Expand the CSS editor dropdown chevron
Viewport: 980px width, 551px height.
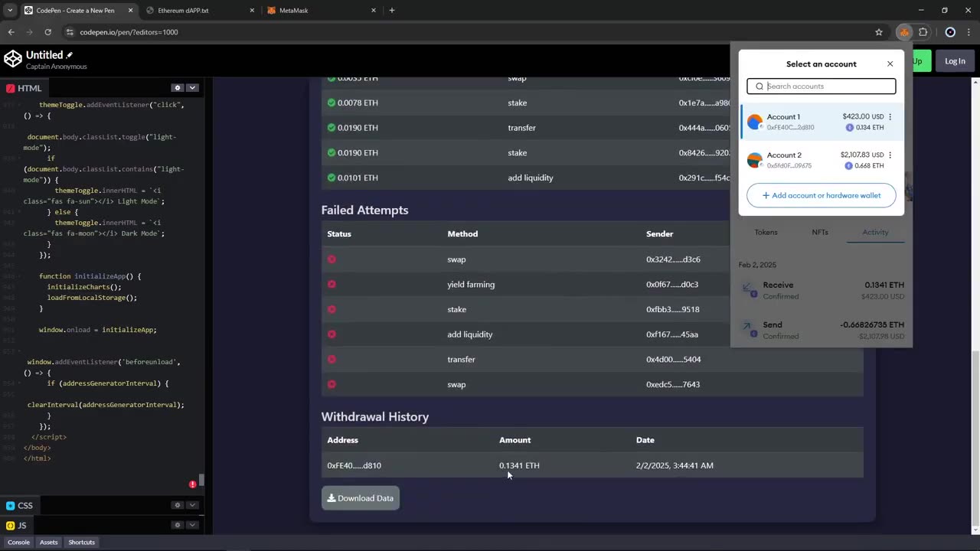pos(192,505)
